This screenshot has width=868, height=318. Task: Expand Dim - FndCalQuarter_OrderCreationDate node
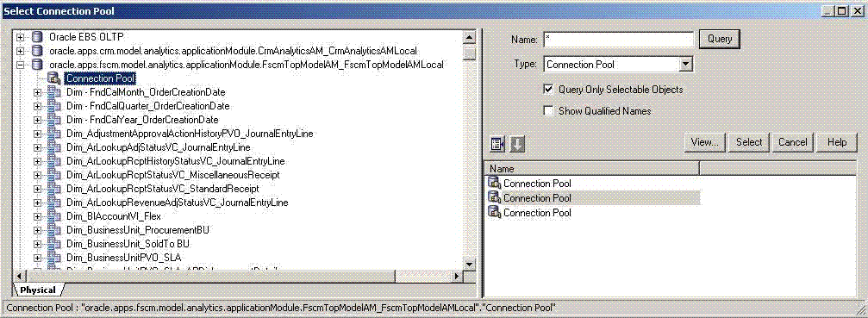[38, 106]
